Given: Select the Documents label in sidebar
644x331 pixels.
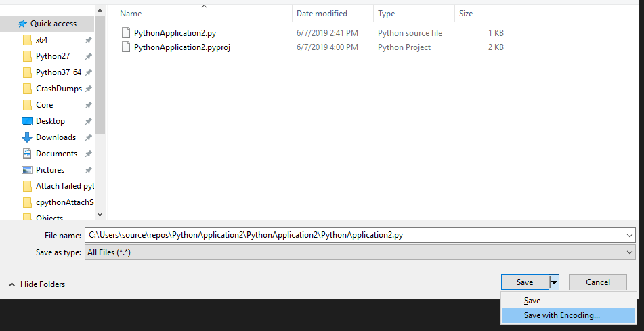Looking at the screenshot, I should [56, 154].
